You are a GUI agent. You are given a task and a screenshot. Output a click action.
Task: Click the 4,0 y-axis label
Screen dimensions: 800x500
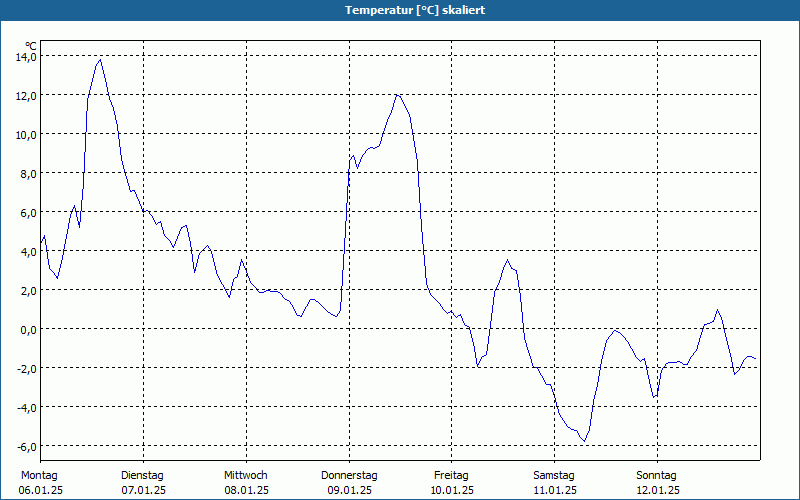point(29,252)
